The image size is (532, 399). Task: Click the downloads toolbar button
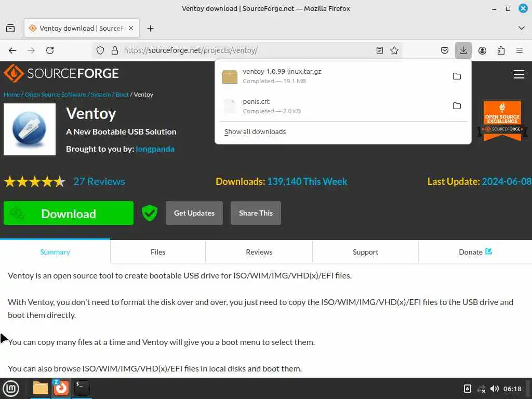463,50
